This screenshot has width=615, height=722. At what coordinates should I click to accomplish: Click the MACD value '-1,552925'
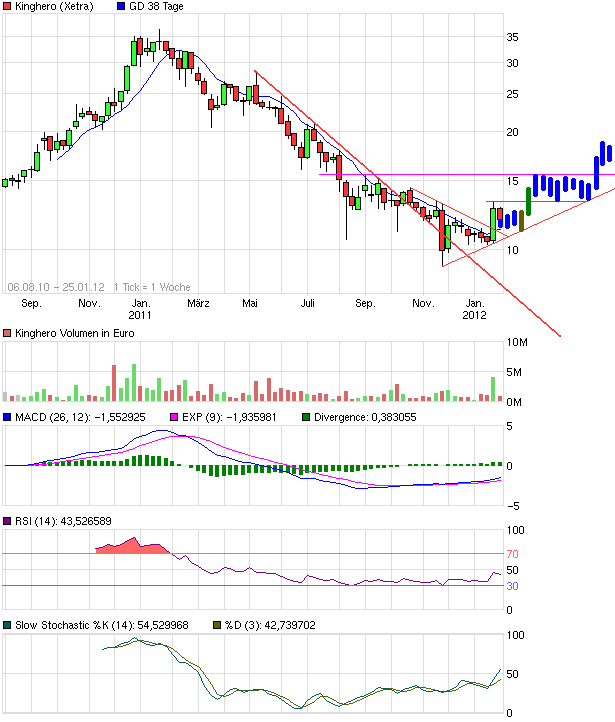120,417
